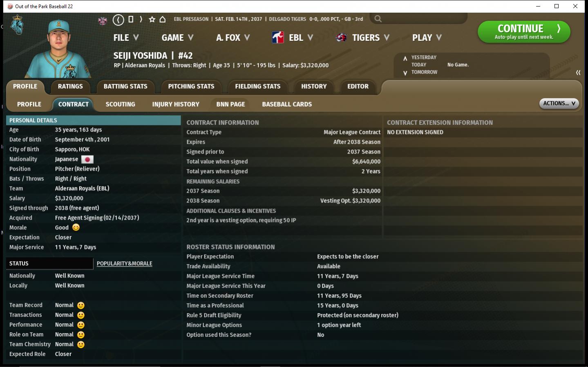Switch to the PITCHING STATS tab
Screen dimensions: 588x367
click(191, 87)
